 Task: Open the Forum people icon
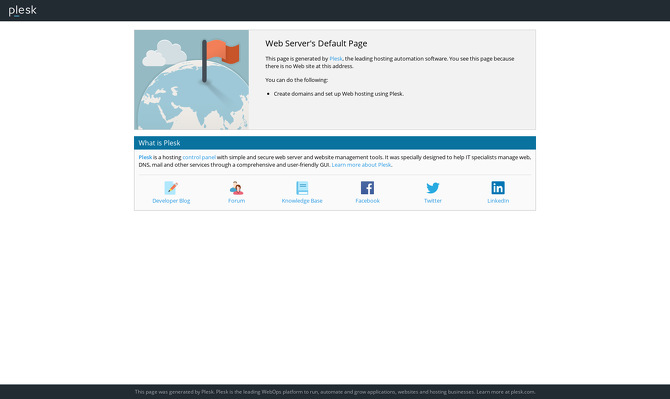pos(236,188)
